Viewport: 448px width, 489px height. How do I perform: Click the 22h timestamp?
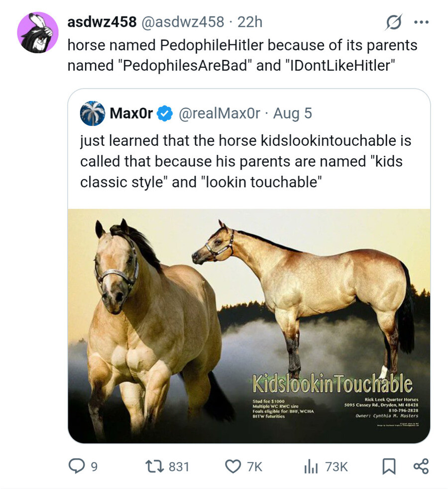pos(250,22)
